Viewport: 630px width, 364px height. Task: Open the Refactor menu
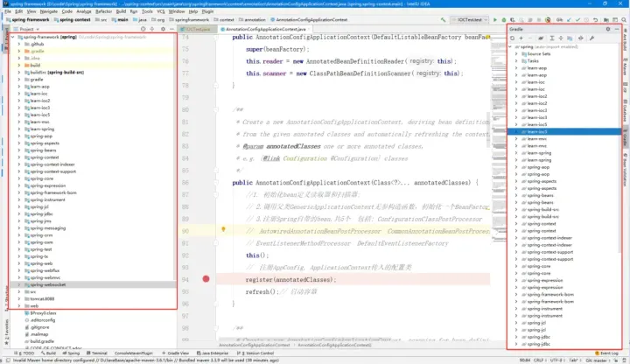point(103,11)
